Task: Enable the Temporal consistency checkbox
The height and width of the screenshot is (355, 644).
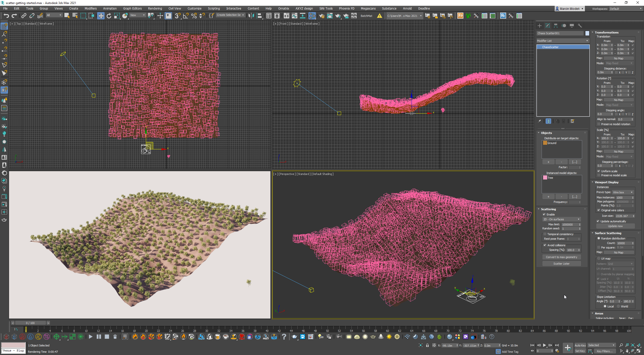Action: [545, 234]
